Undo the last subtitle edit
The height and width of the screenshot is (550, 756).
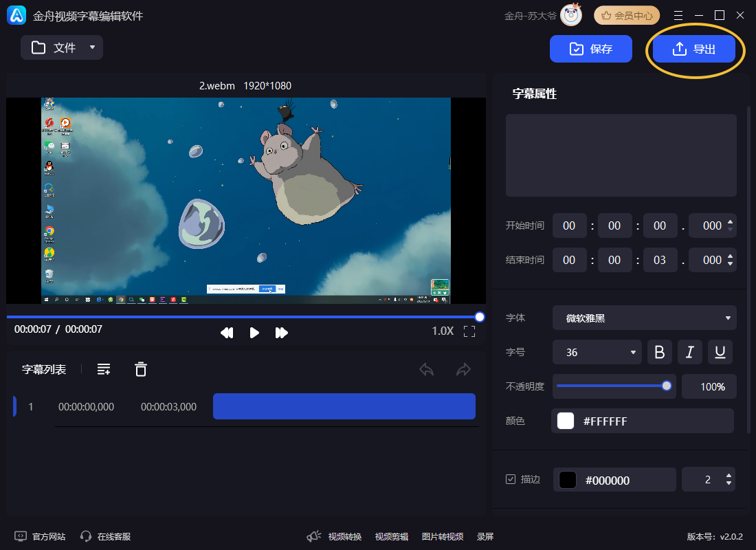(x=426, y=370)
